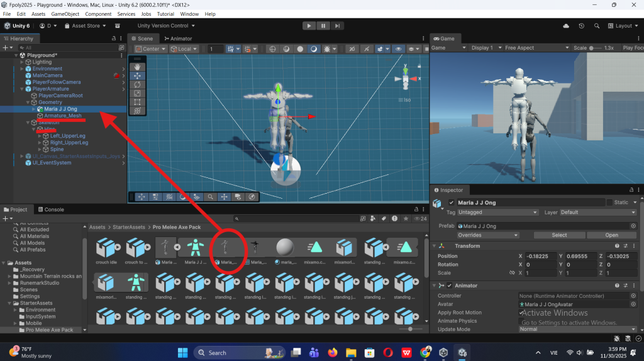Click the Open prefab button
Image resolution: width=644 pixels, height=361 pixels.
611,235
